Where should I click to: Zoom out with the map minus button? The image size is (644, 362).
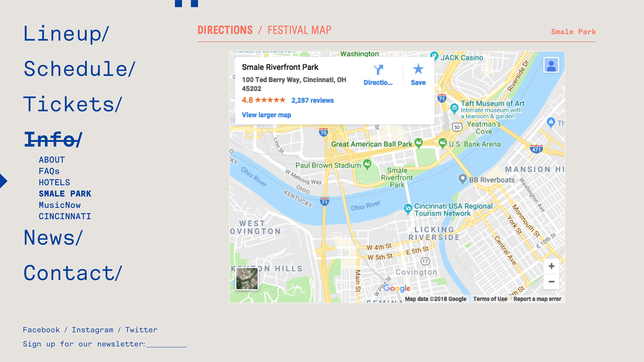pos(551,282)
